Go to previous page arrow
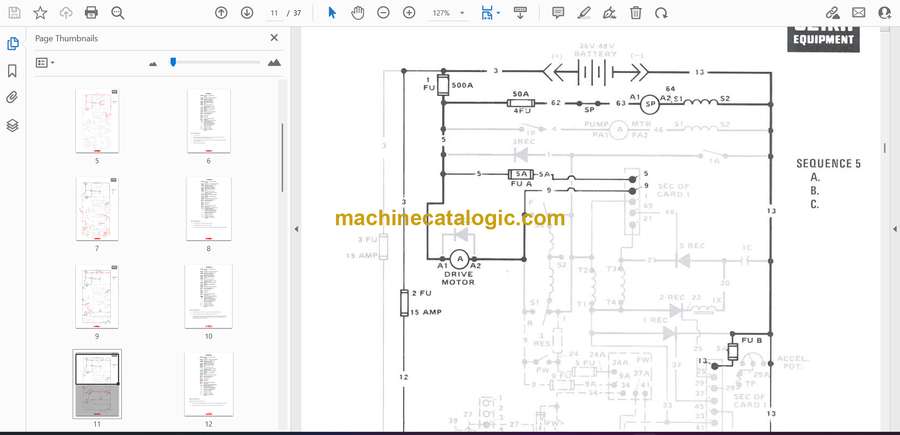The width and height of the screenshot is (900, 435). (x=221, y=13)
